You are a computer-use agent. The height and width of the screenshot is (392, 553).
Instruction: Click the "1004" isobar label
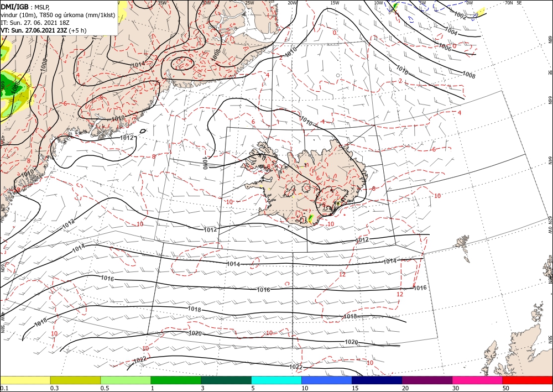pyautogui.click(x=451, y=32)
